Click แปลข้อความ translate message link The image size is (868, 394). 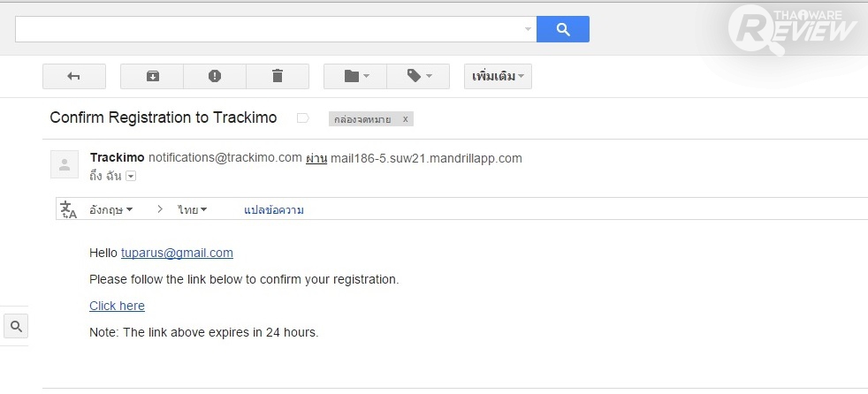[273, 209]
